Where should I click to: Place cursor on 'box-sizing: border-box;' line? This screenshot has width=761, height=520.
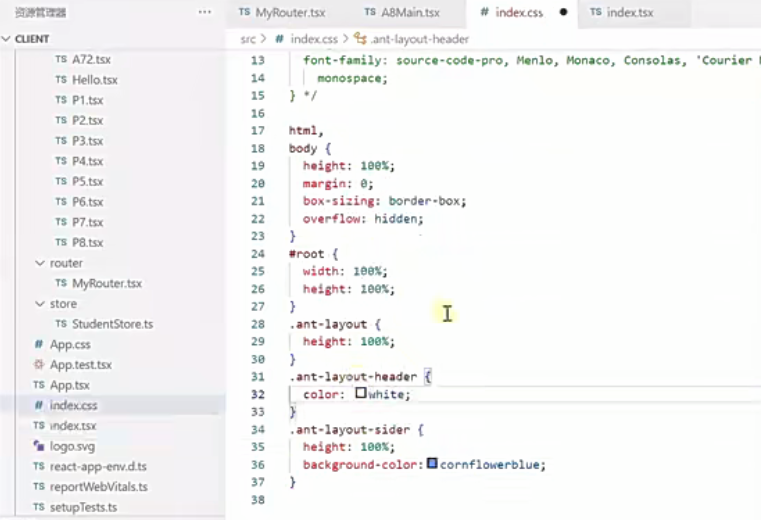384,201
